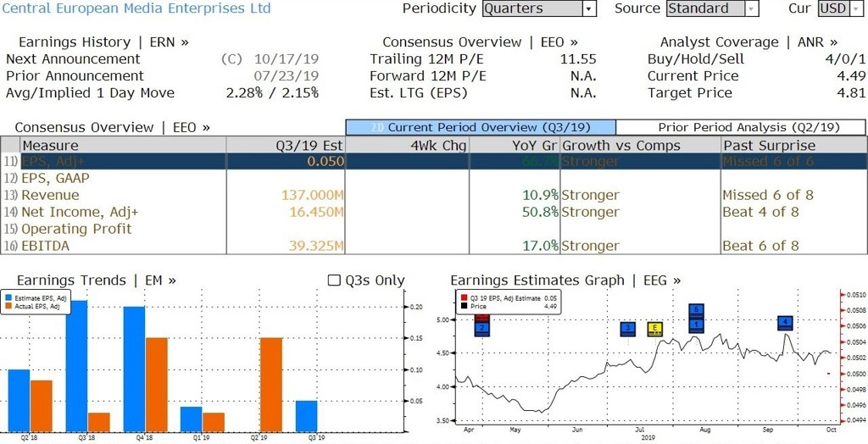The image size is (868, 444).
Task: Click the blue marker numbered 2
Action: point(482,329)
